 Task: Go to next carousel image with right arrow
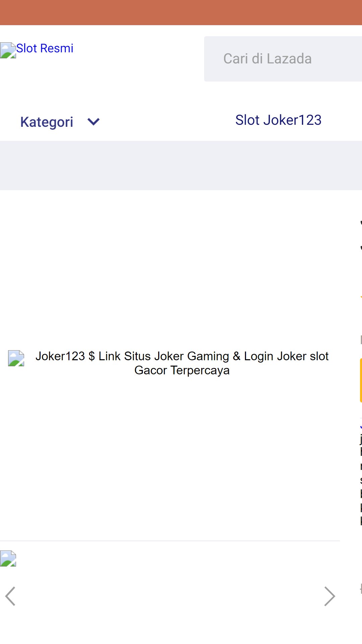[329, 596]
